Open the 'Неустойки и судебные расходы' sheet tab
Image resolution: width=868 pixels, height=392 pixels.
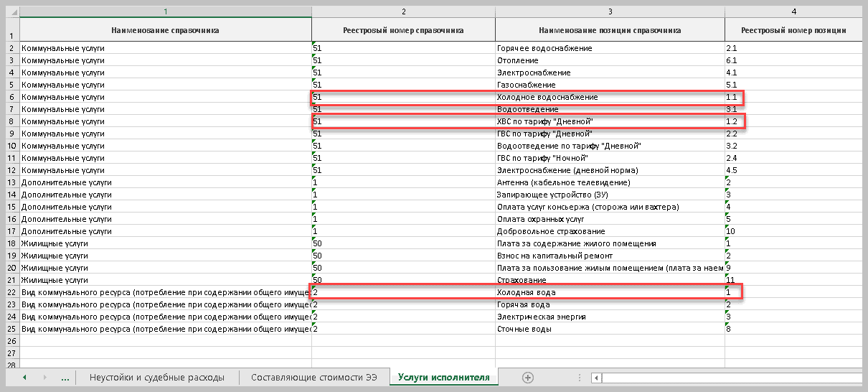[x=156, y=377]
